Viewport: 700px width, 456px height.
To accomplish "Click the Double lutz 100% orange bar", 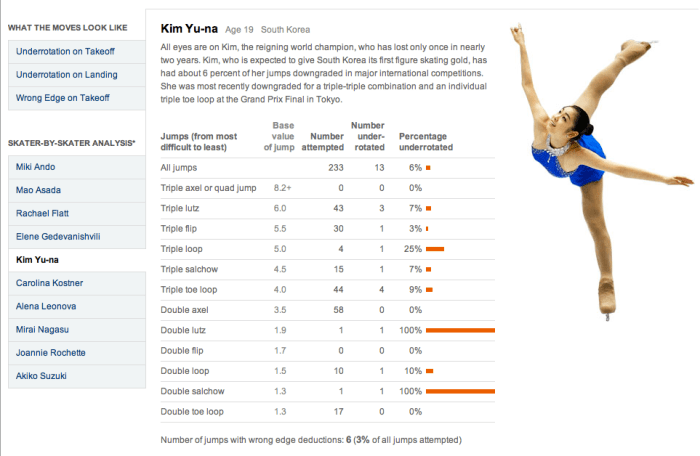I will pyautogui.click(x=460, y=330).
